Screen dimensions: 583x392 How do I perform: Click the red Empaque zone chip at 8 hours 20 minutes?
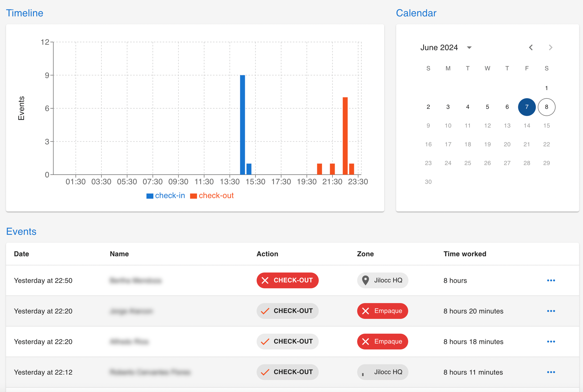click(x=382, y=311)
